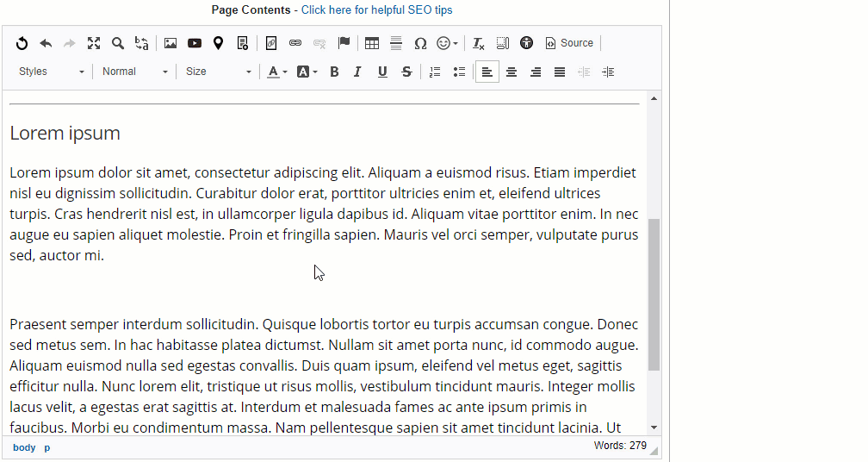Viewport: 868px width, 462px height.
Task: Click the word count 'Words: 279'
Action: [620, 446]
